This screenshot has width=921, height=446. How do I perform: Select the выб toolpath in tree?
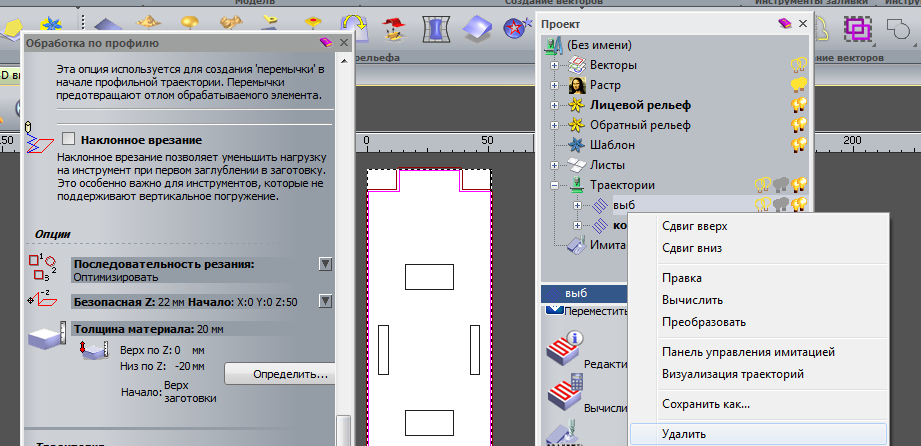tap(624, 205)
